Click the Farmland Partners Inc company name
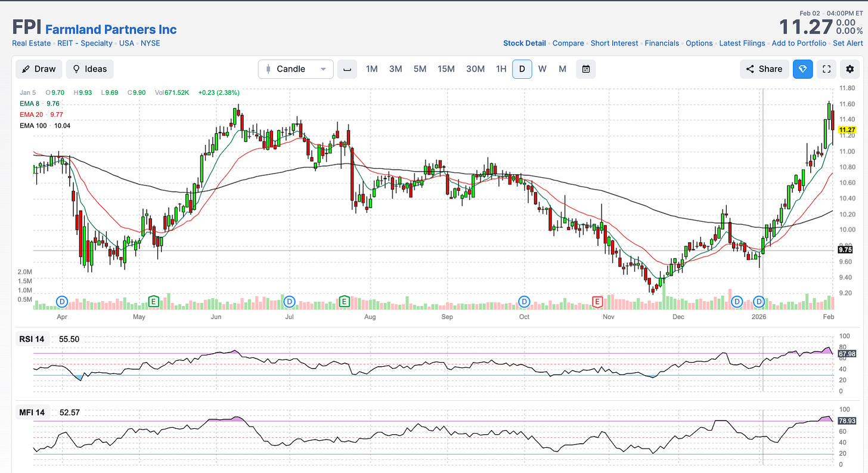This screenshot has height=473, width=868. [111, 29]
